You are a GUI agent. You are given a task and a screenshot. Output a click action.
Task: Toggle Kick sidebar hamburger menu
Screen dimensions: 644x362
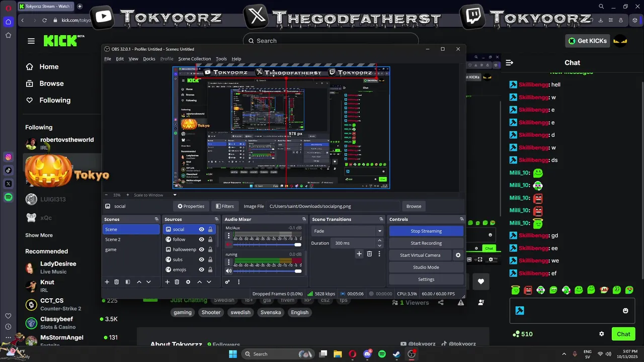[x=31, y=41]
